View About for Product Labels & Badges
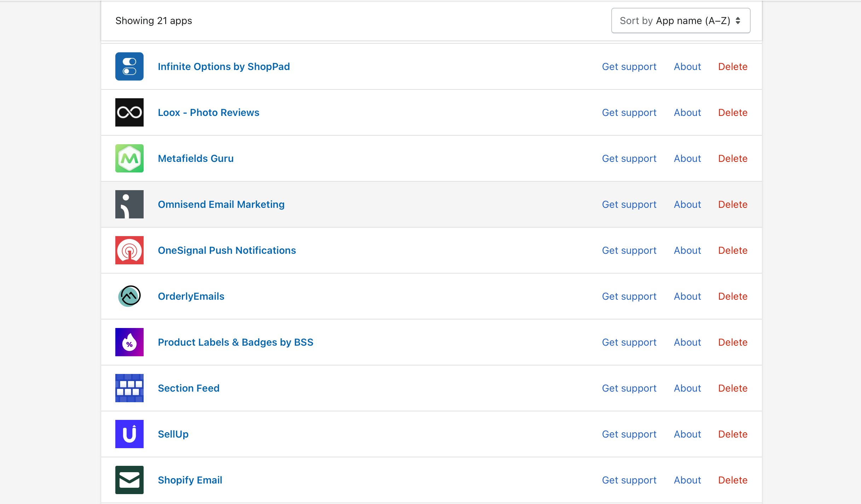The width and height of the screenshot is (861, 504). tap(687, 342)
